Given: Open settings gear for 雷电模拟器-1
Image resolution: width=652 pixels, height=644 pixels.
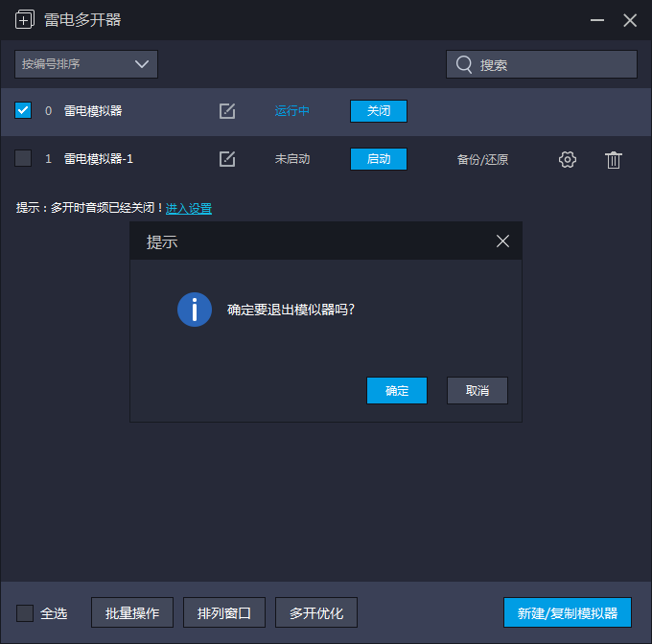Looking at the screenshot, I should [x=568, y=159].
